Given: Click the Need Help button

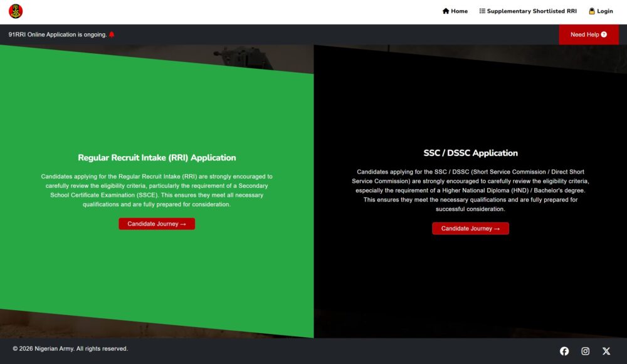Looking at the screenshot, I should pyautogui.click(x=588, y=34).
